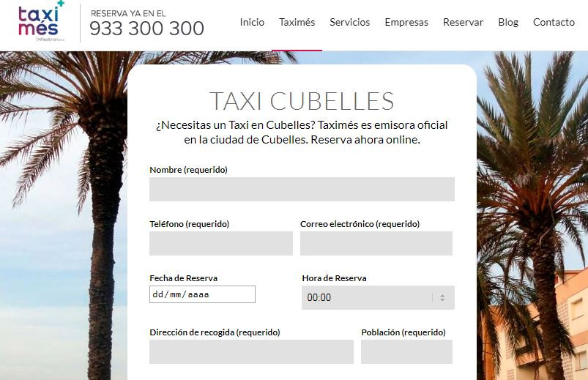Viewport: 588px width, 380px height.
Task: Select the day part of dd/mm/aaaa
Action: click(x=157, y=294)
